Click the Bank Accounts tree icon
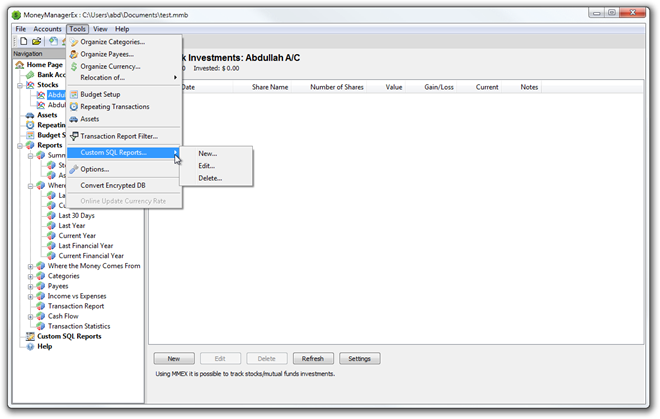The width and height of the screenshot is (660, 419). [x=30, y=75]
